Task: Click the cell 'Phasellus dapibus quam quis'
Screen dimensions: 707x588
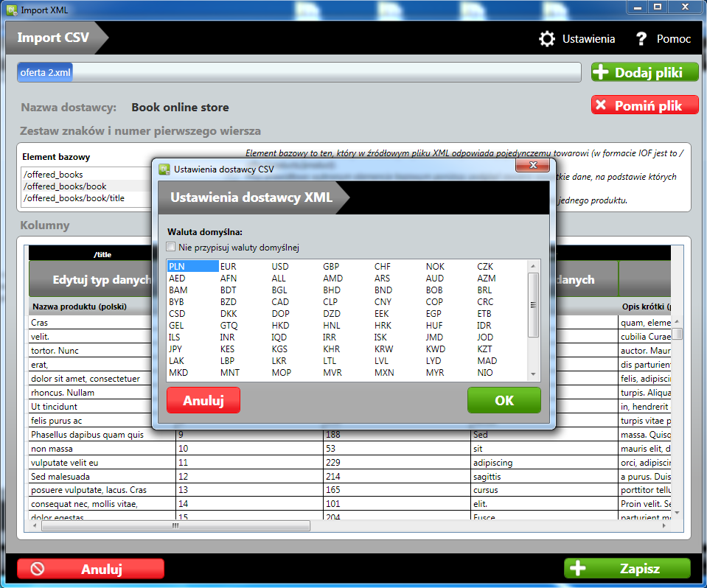Action: (x=102, y=434)
